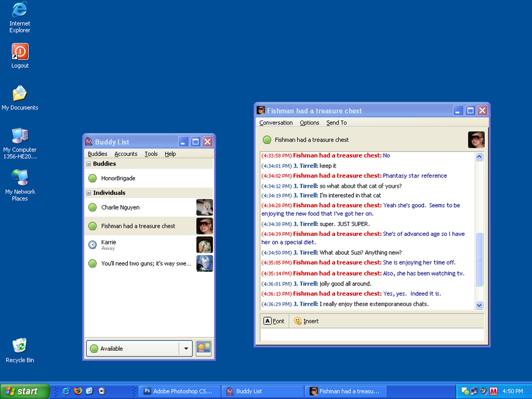Select buddy HonorBrigade in the list
Viewport: 532px width, 399px height.
pos(149,178)
